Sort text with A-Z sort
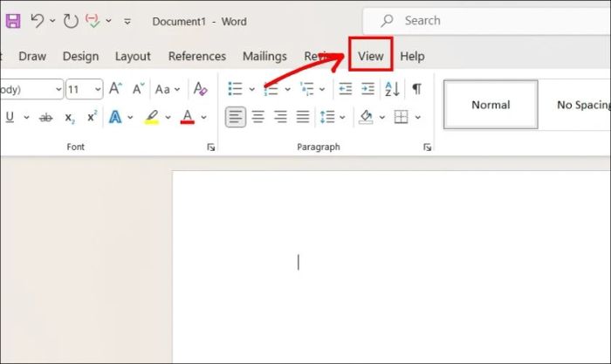The width and height of the screenshot is (611, 364). (392, 89)
